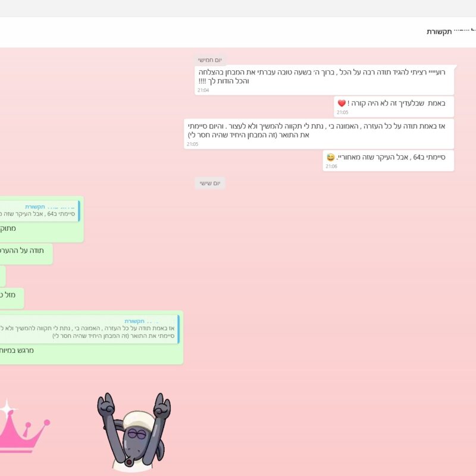Click the 21:06 timestamp
This screenshot has height=476, width=476.
(x=331, y=167)
